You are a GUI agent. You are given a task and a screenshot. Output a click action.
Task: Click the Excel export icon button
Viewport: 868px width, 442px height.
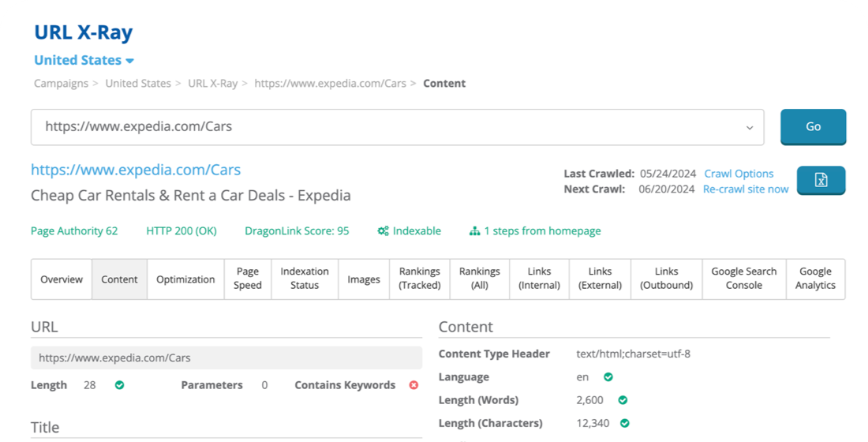[821, 180]
